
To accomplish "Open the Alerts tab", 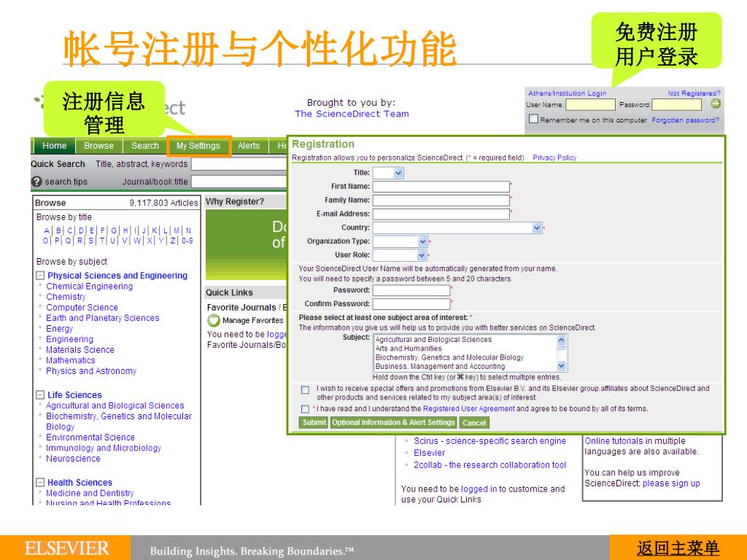I will (x=249, y=146).
